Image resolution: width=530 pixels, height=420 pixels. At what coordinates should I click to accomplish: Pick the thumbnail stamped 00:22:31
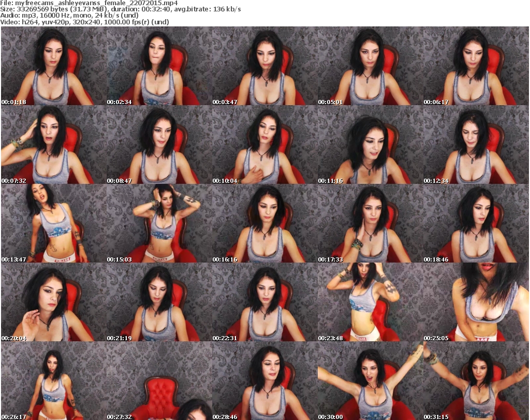(264, 302)
